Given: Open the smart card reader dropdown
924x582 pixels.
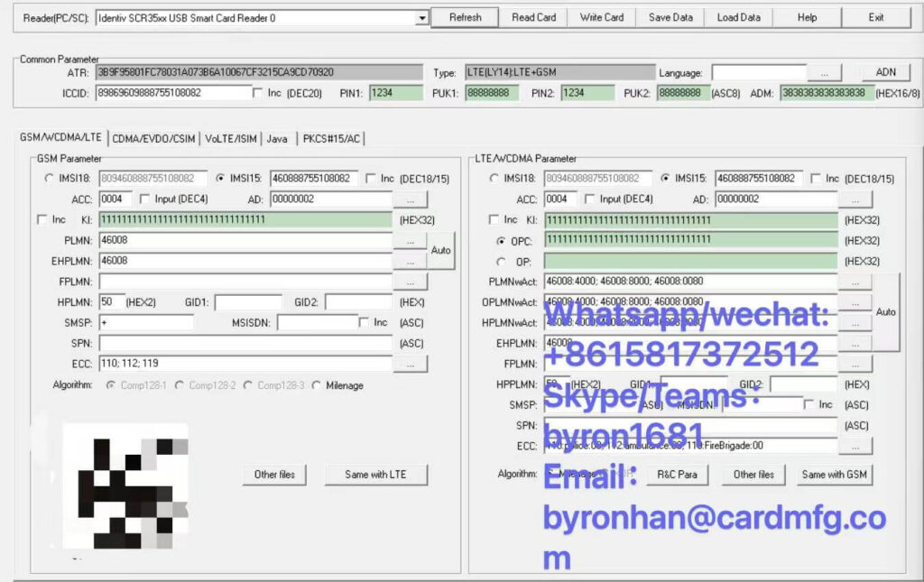Looking at the screenshot, I should [x=421, y=16].
